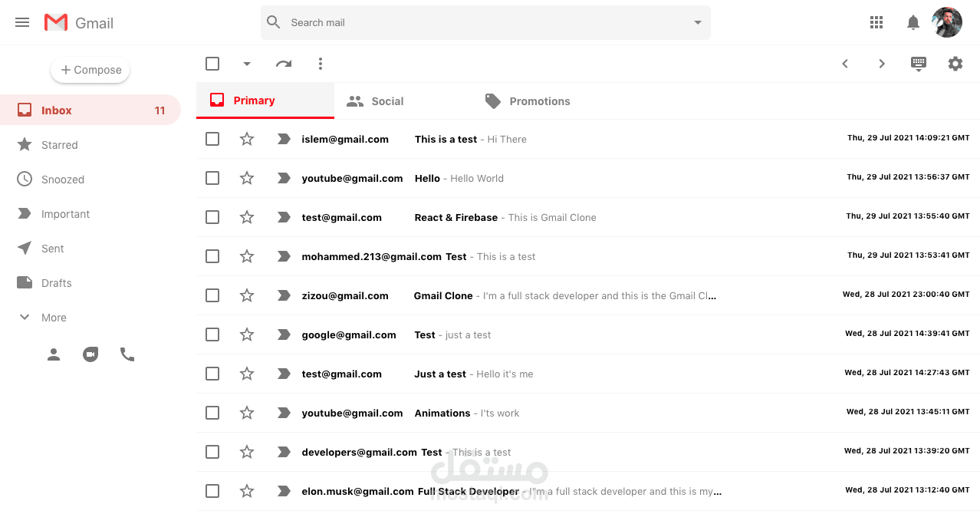Select the islem@gmail.com email checkbox
The height and width of the screenshot is (514, 980).
(212, 139)
